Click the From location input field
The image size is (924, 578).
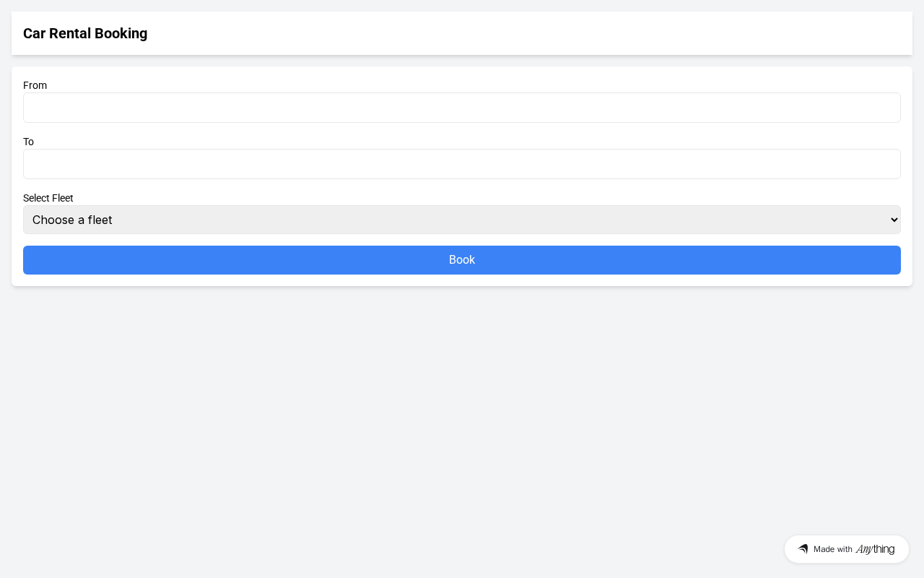pos(462,108)
